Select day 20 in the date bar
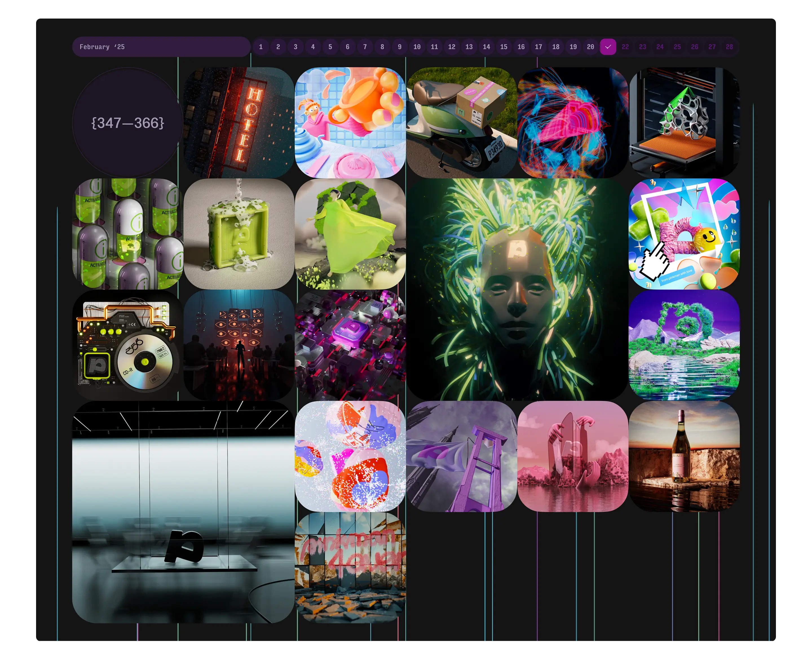 590,47
